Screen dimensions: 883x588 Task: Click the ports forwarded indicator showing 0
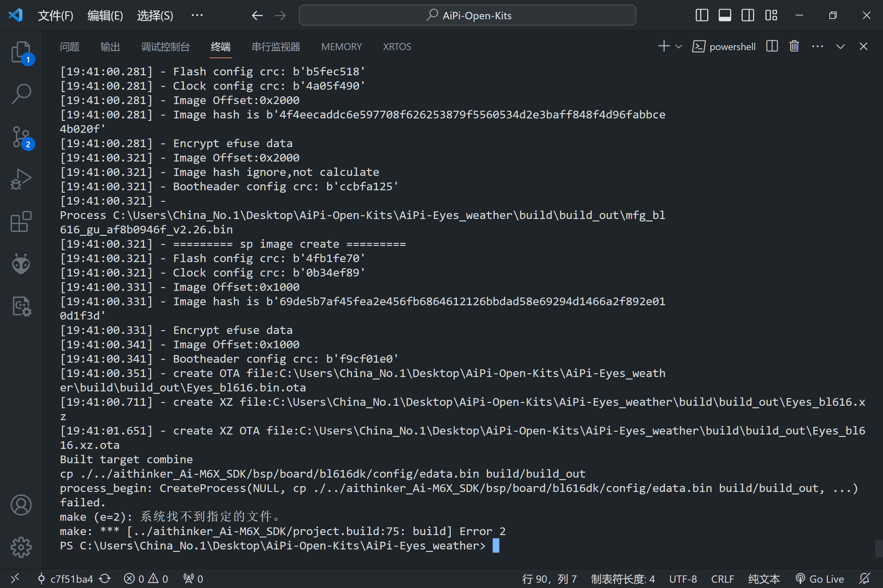[x=193, y=579]
